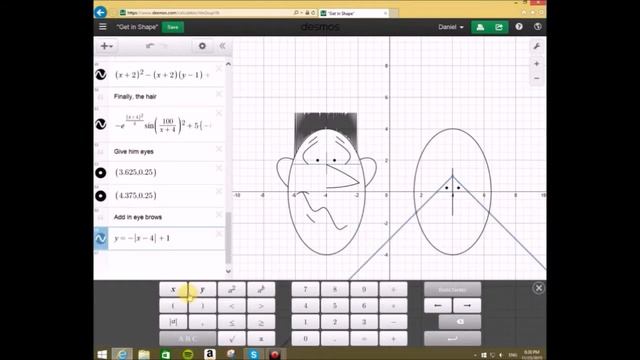The width and height of the screenshot is (640, 360).
Task: Tap the 0 key on the keypad
Action: point(305,338)
